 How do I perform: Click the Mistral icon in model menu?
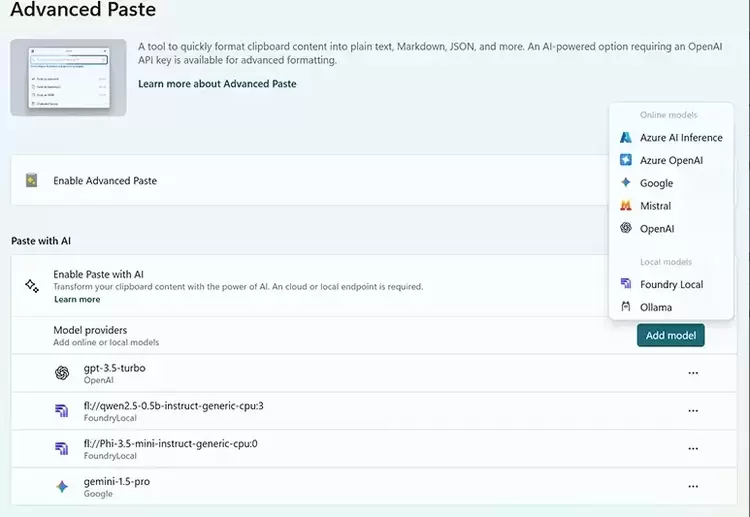click(x=626, y=206)
